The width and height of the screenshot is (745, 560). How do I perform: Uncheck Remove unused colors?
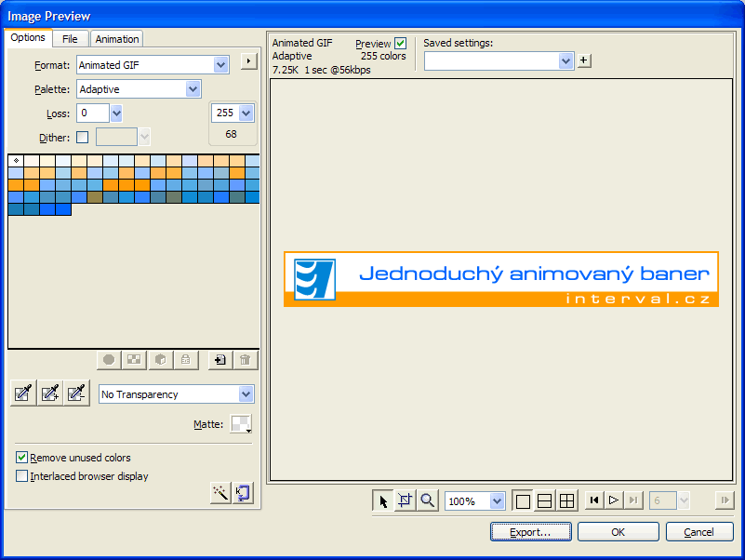click(x=21, y=458)
